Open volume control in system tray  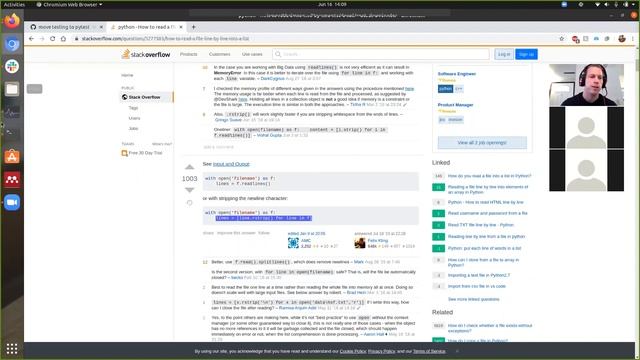pos(607,4)
